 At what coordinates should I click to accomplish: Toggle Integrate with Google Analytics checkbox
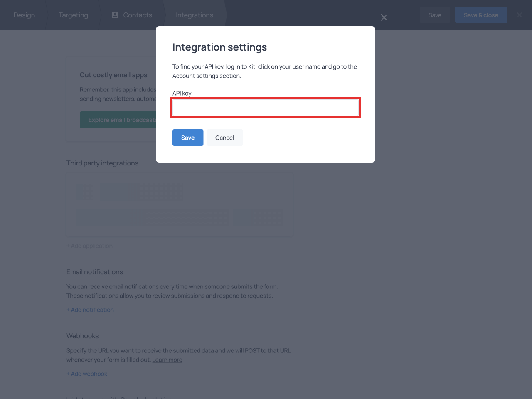click(70, 398)
